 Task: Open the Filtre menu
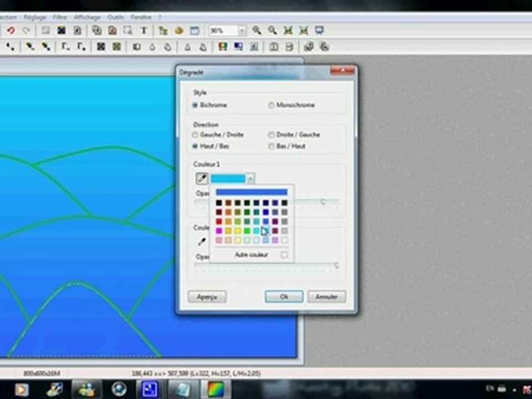pos(60,17)
